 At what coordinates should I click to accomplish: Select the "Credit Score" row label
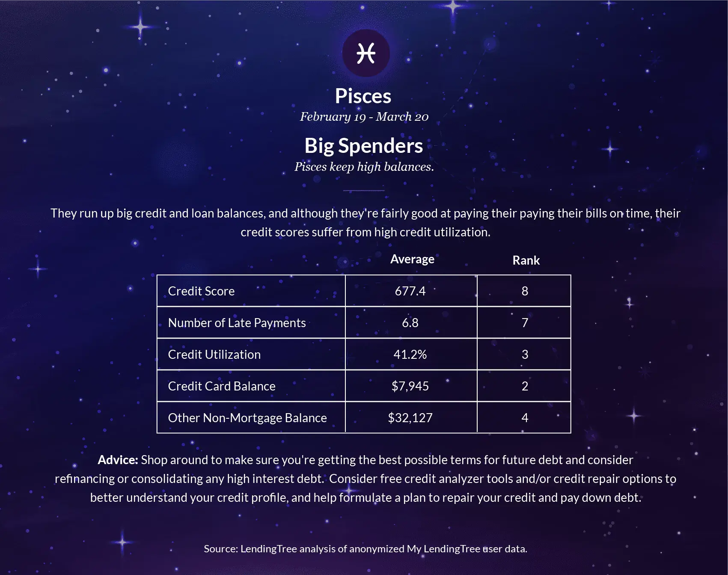coord(201,291)
